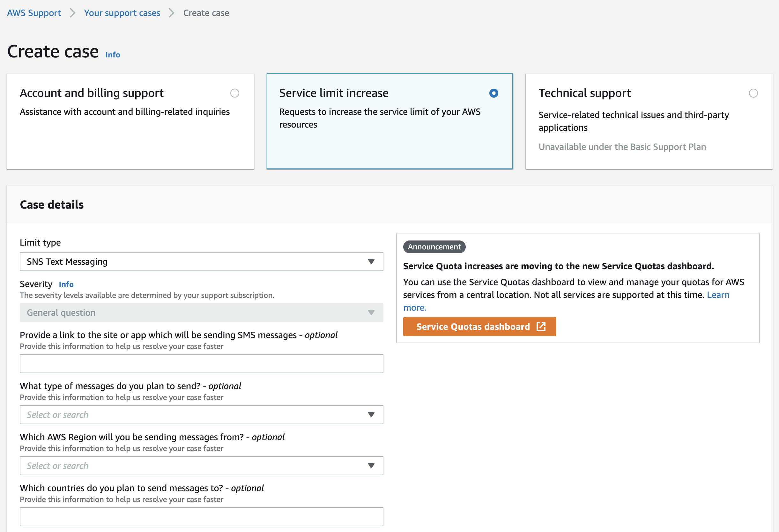Click the breadcrumb chevron after AWS Support
This screenshot has width=779, height=532.
point(72,13)
